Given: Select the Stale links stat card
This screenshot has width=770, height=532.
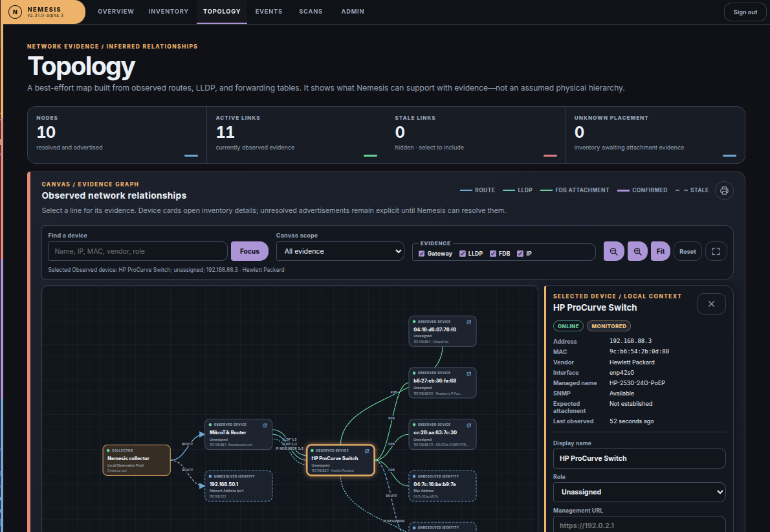Looking at the screenshot, I should coord(476,135).
